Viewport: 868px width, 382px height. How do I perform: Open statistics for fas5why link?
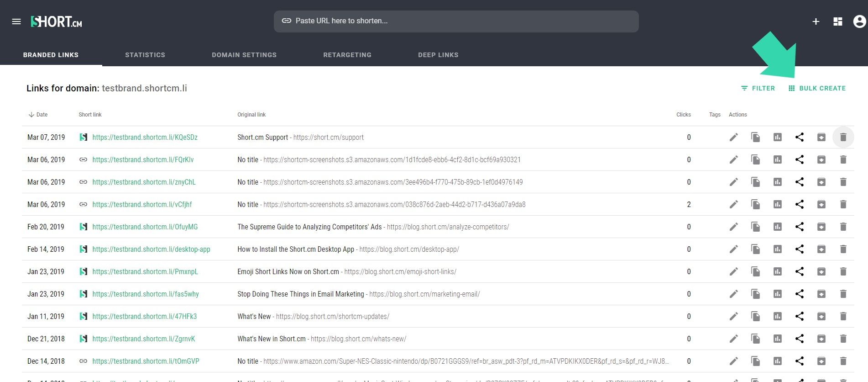pos(778,294)
